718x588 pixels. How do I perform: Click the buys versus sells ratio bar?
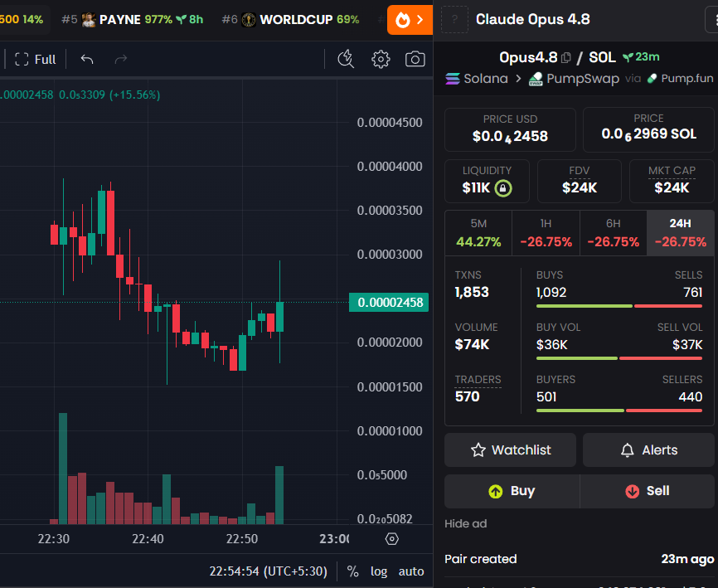619,306
